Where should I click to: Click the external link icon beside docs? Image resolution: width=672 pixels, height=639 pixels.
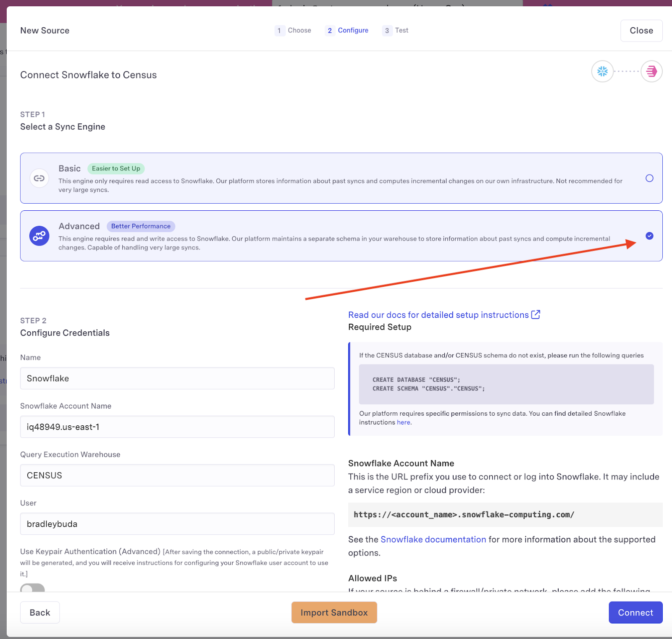click(x=535, y=314)
